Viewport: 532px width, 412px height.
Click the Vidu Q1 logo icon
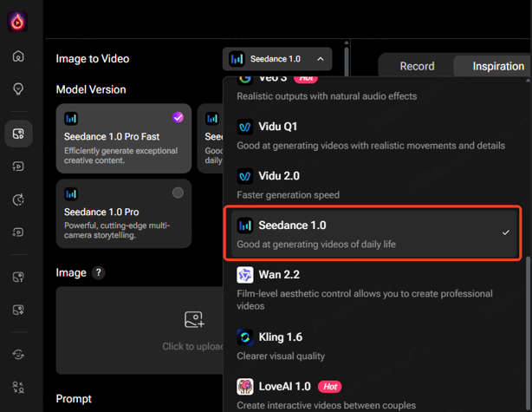click(245, 127)
